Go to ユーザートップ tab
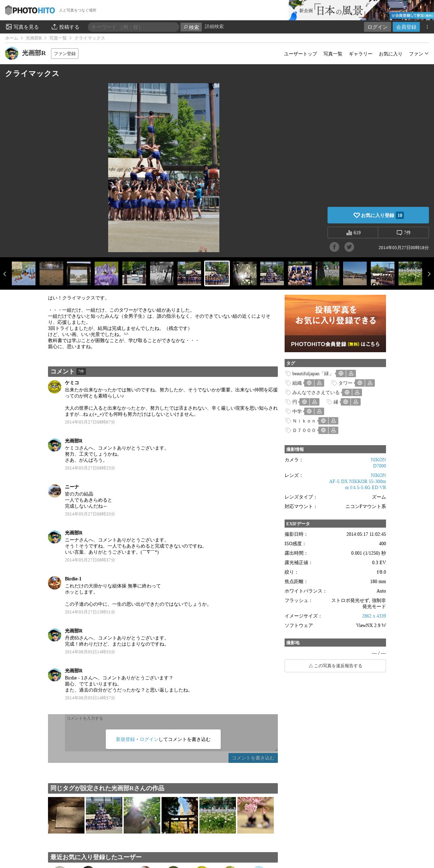This screenshot has width=434, height=868. click(300, 54)
